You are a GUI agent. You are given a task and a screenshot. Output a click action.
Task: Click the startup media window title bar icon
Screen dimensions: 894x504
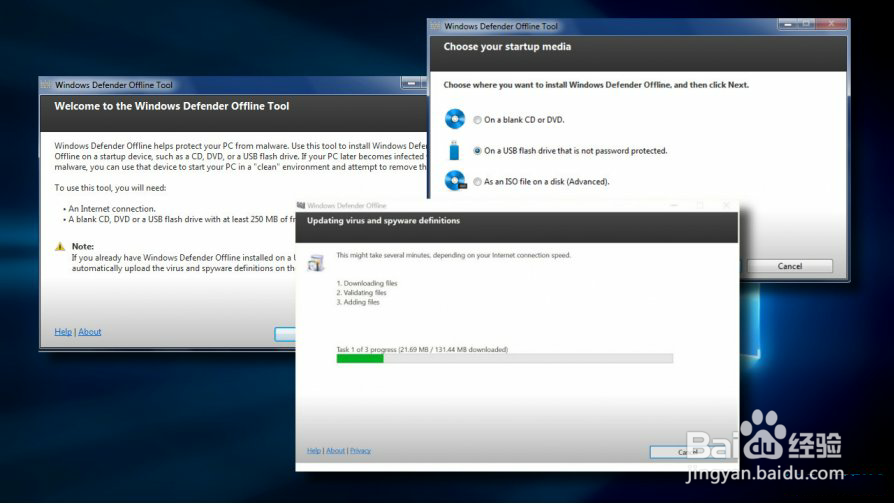click(436, 26)
